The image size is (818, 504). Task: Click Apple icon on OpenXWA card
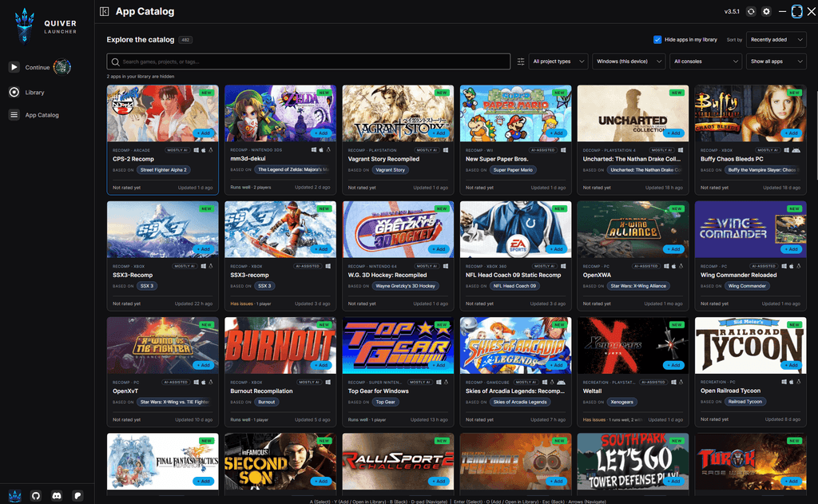[x=673, y=266]
